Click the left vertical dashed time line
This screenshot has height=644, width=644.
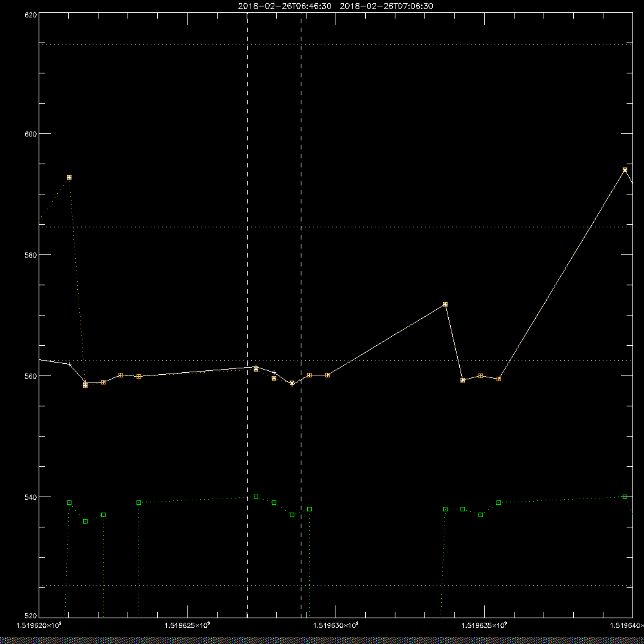[x=247, y=315]
